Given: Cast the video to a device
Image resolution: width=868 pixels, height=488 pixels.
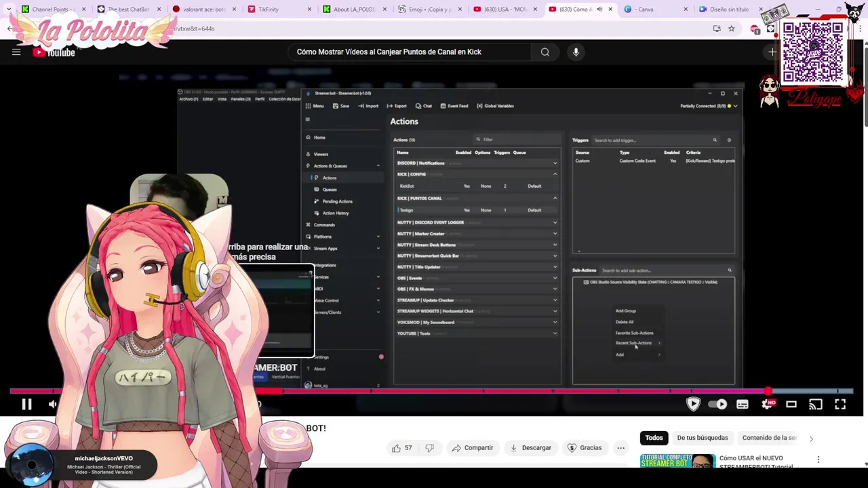Looking at the screenshot, I should (816, 405).
